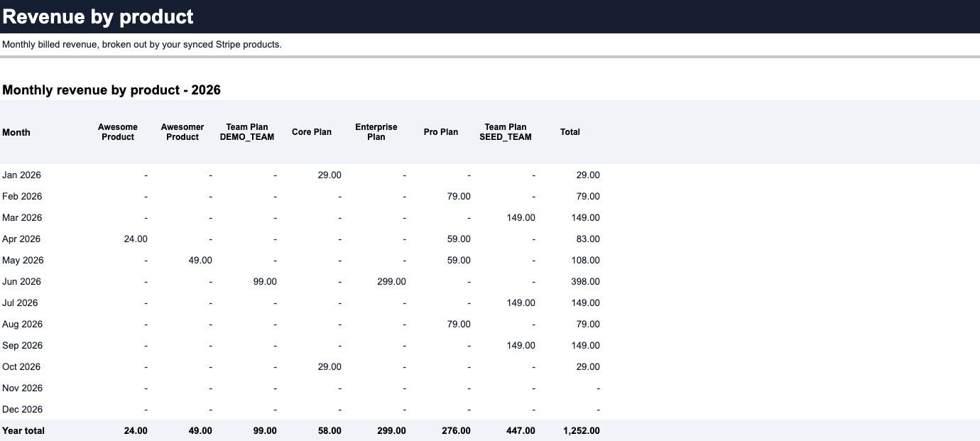The height and width of the screenshot is (441, 980).
Task: Click Feb 2026 Pro Plan value 79.00
Action: coord(459,196)
